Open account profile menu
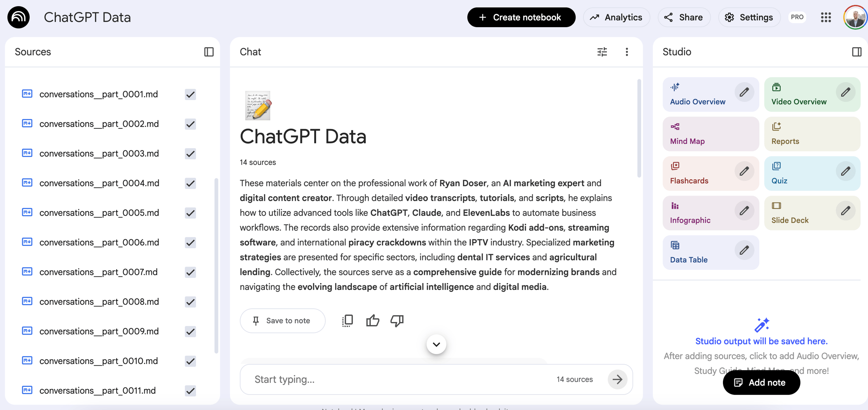Viewport: 868px width, 410px height. [x=855, y=17]
